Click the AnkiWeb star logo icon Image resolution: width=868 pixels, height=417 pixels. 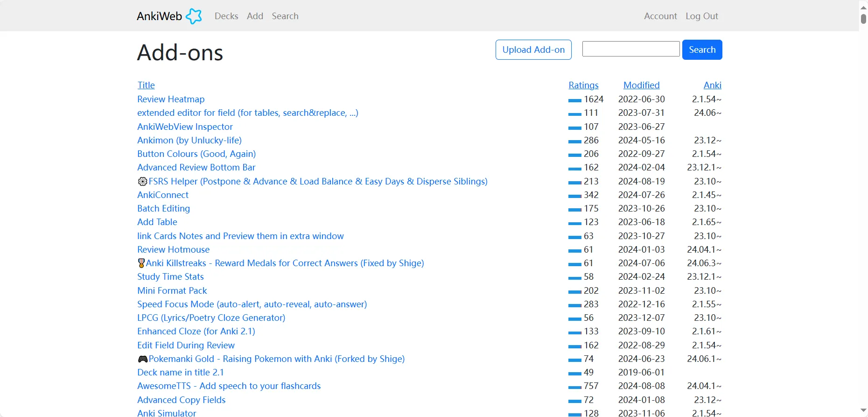click(x=194, y=16)
